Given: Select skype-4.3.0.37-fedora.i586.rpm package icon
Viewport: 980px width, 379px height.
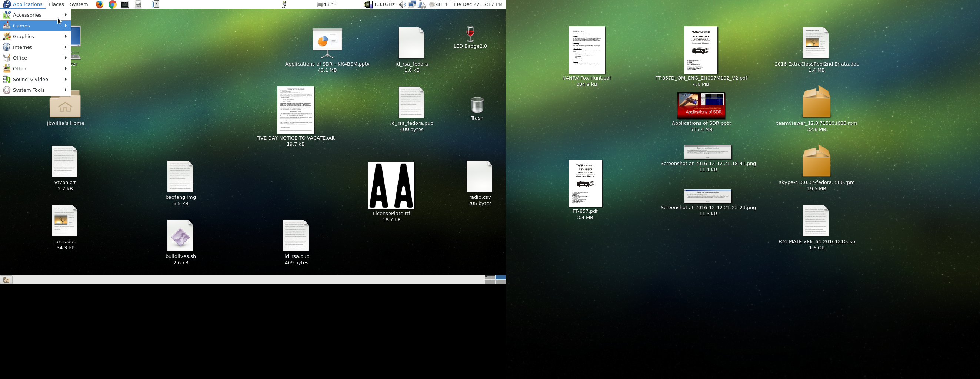Looking at the screenshot, I should [816, 161].
